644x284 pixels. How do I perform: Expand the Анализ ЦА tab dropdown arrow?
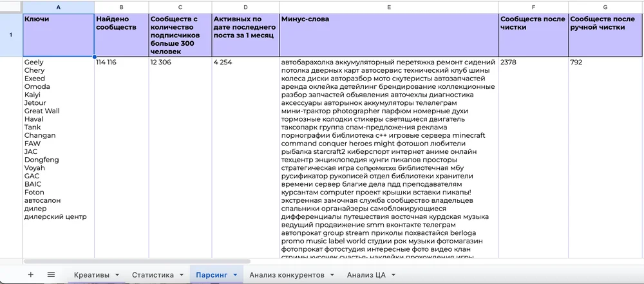pyautogui.click(x=393, y=275)
